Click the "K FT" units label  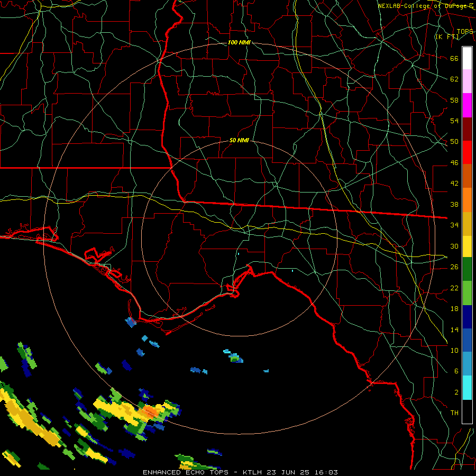pyautogui.click(x=447, y=36)
